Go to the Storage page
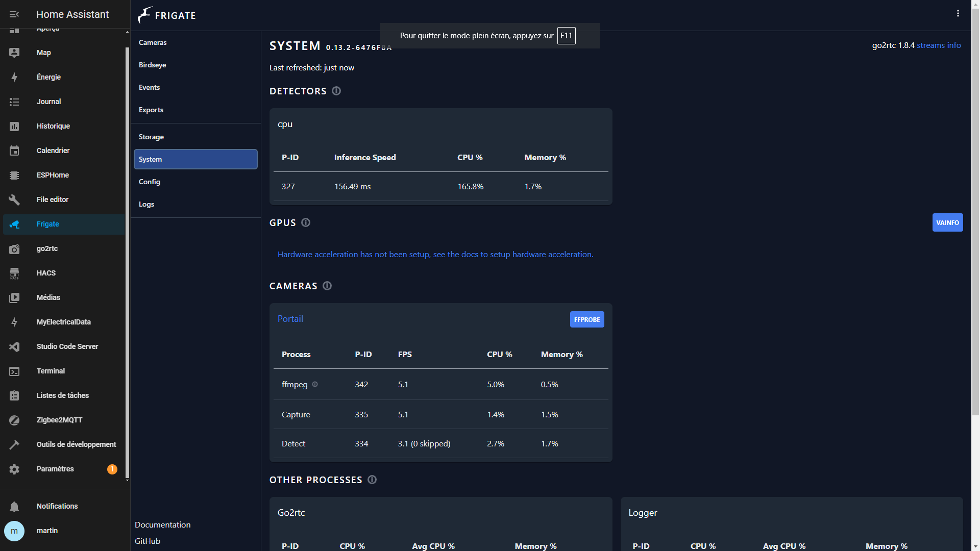This screenshot has width=980, height=551. point(151,137)
